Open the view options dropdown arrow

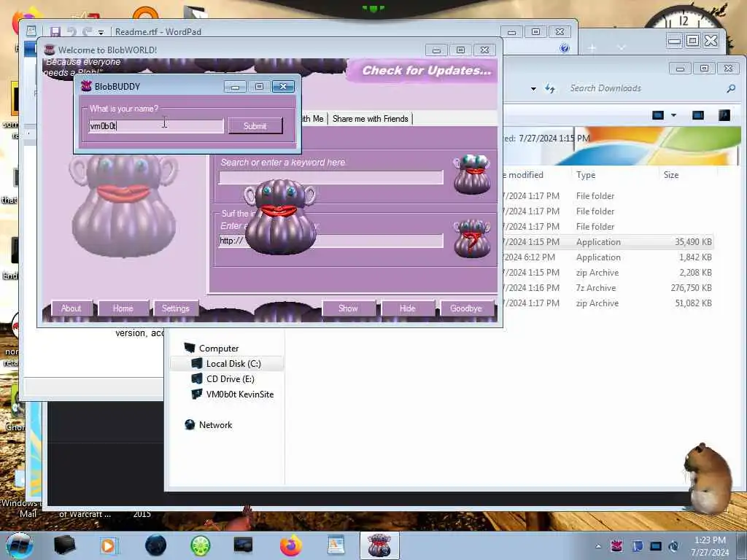673,115
